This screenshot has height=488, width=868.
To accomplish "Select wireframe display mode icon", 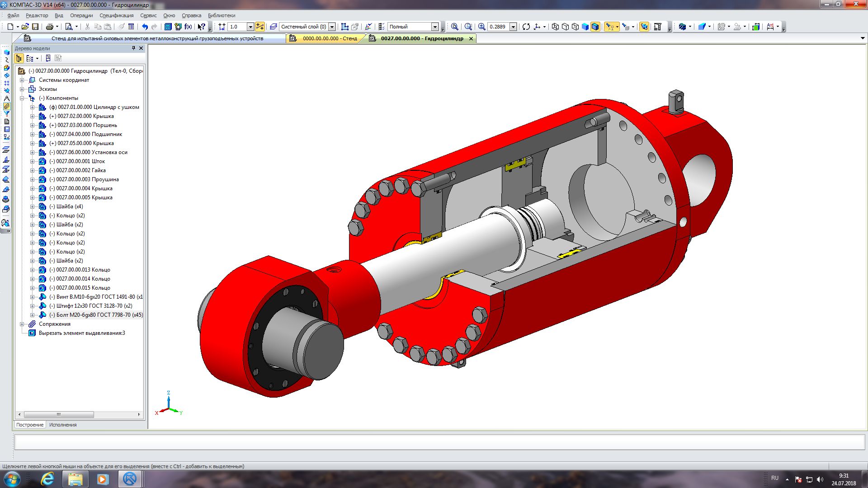I will coord(555,27).
